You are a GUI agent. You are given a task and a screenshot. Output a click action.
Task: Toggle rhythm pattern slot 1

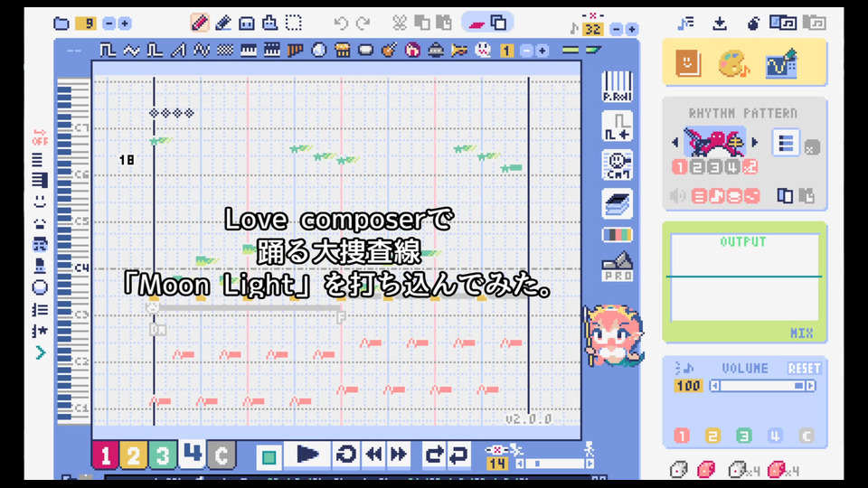coord(679,166)
